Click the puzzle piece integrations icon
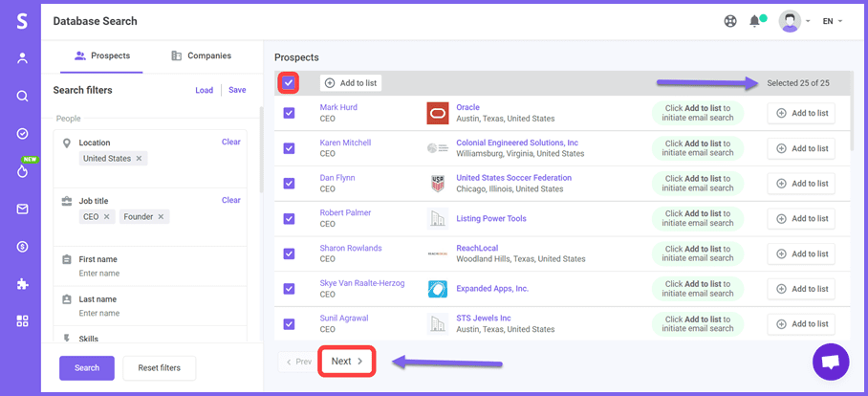Viewport: 868px width, 396px height. (22, 284)
